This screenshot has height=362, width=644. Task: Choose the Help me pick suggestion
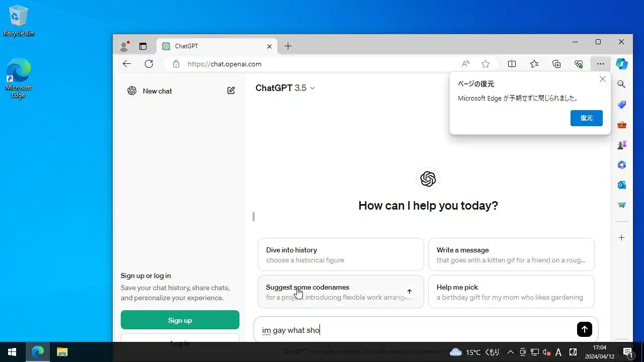pos(511,292)
